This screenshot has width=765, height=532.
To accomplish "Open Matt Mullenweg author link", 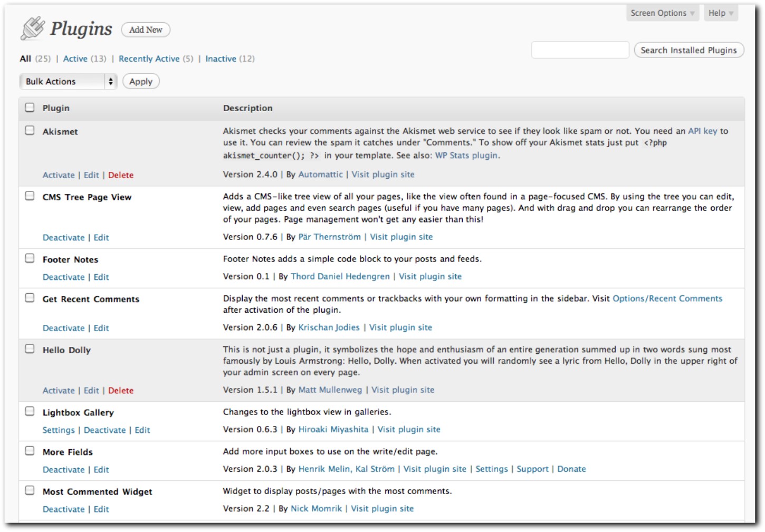I will tap(330, 390).
